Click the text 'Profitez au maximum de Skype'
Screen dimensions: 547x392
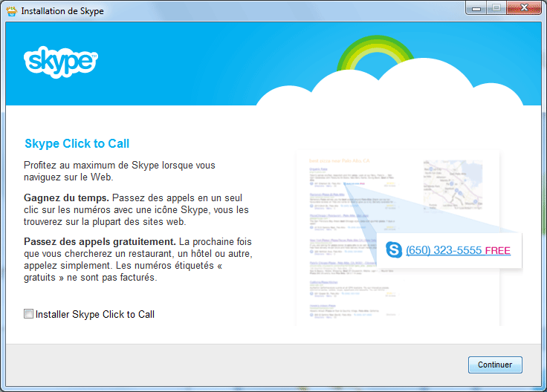pyautogui.click(x=91, y=165)
